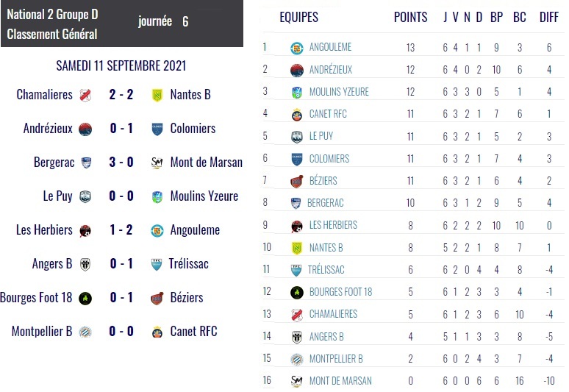
Task: Click the POINTS column header
Action: tap(410, 18)
